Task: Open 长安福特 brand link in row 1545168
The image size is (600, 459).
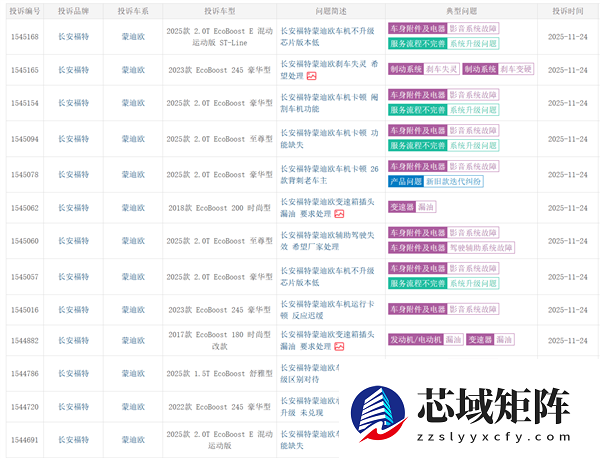Action: click(73, 37)
